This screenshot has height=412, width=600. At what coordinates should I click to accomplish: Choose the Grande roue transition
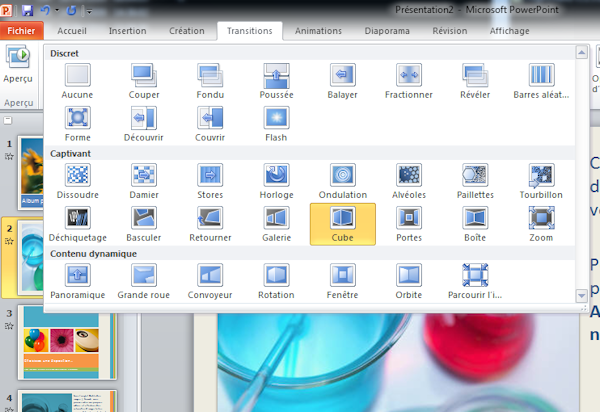[x=144, y=280]
